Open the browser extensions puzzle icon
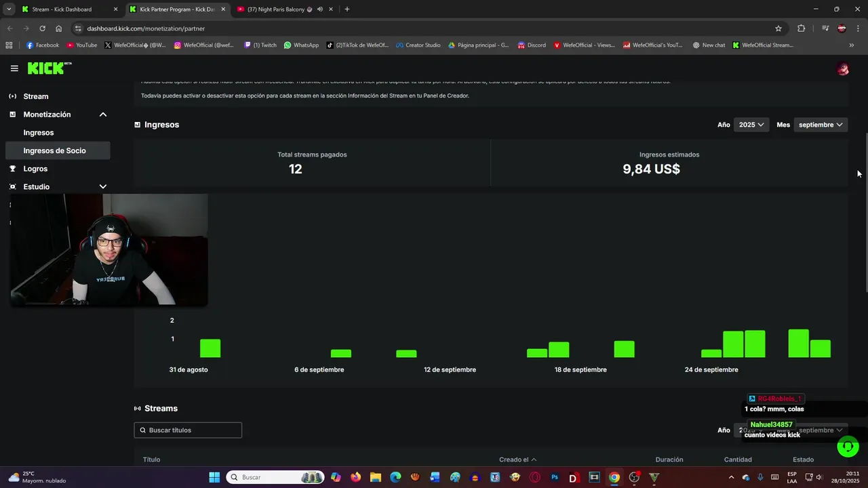Image resolution: width=868 pixels, height=488 pixels. pos(802,28)
